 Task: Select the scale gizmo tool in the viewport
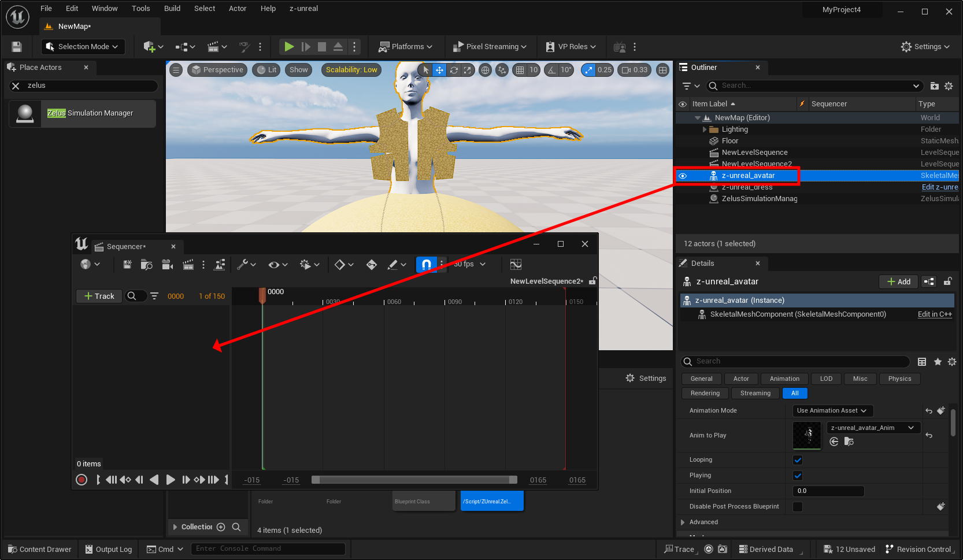(467, 70)
